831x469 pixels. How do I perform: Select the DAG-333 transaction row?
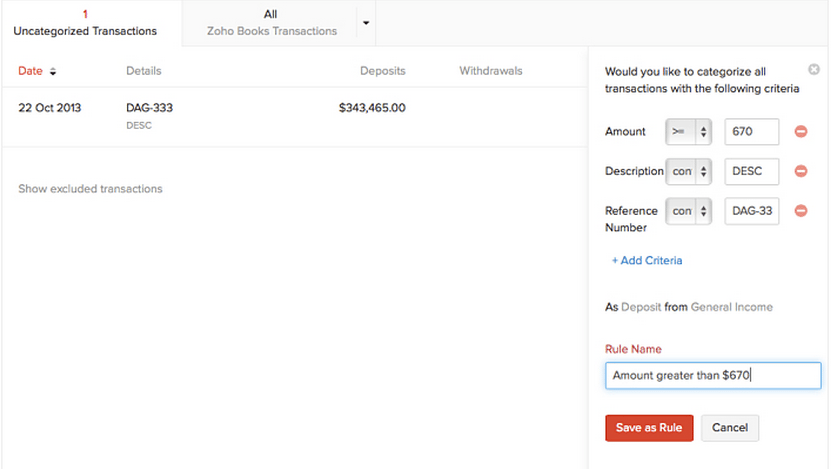point(295,117)
